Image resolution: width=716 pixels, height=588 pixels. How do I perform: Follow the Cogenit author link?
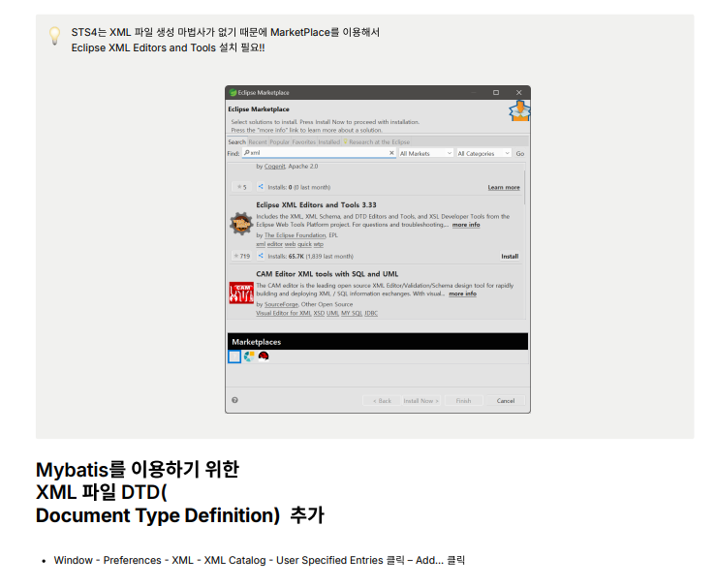click(x=275, y=167)
